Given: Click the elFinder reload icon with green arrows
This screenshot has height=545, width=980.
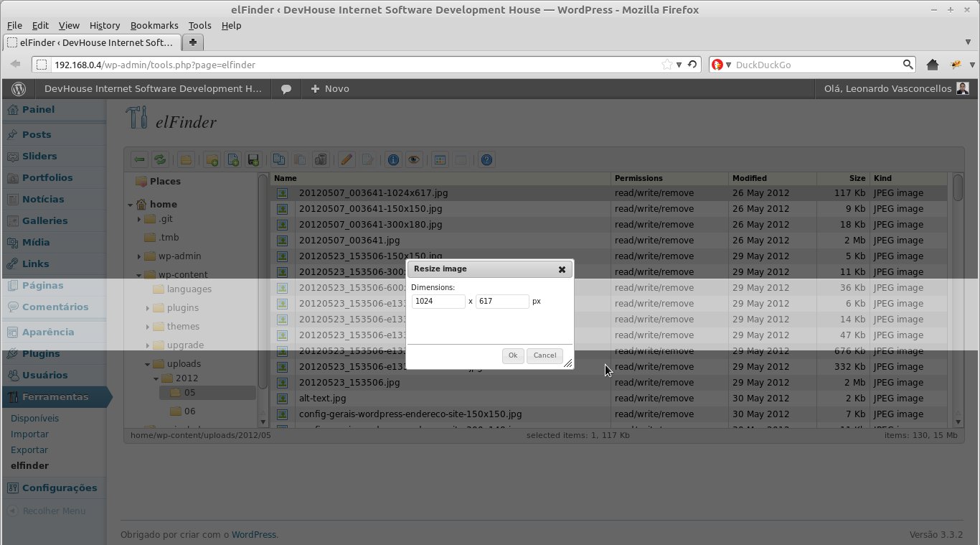Looking at the screenshot, I should pyautogui.click(x=160, y=160).
